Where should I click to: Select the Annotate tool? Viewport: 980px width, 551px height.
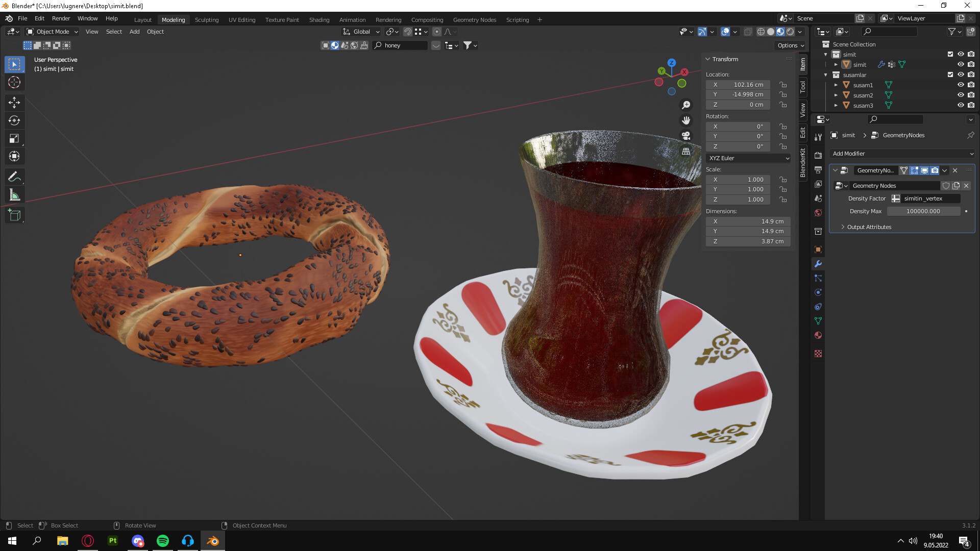(x=14, y=177)
